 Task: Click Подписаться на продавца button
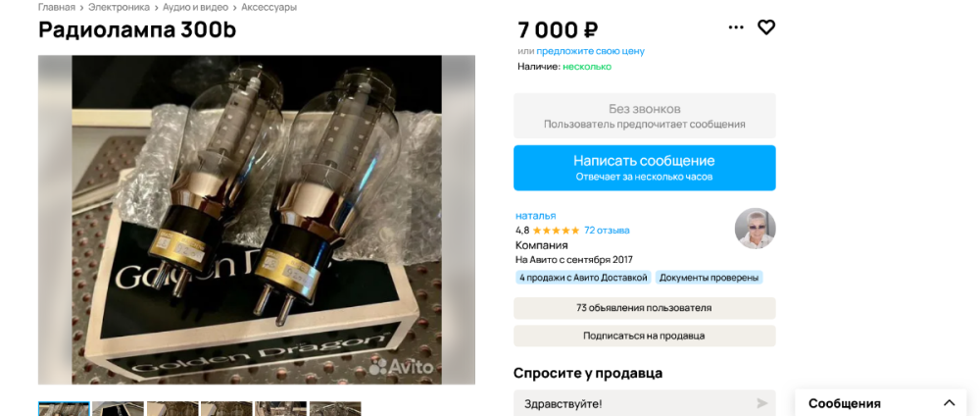[645, 336]
